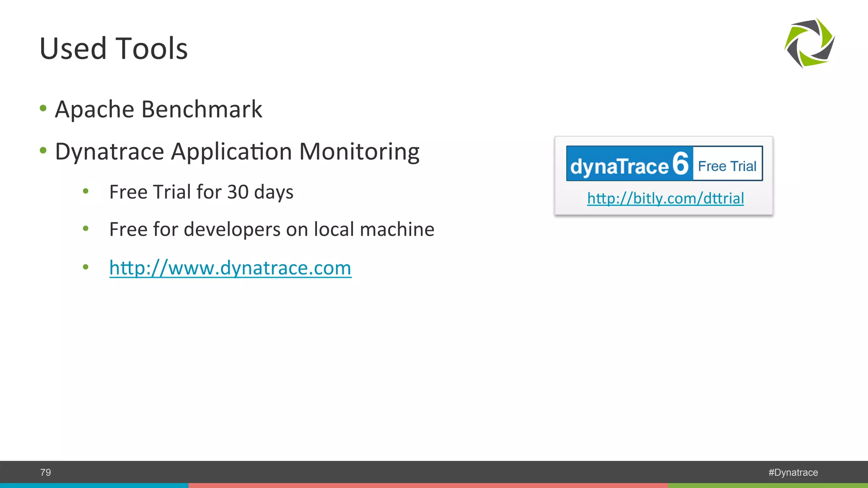Open the http://bitly.com/dttrial link
Image resolution: width=868 pixels, height=488 pixels.
click(x=665, y=198)
